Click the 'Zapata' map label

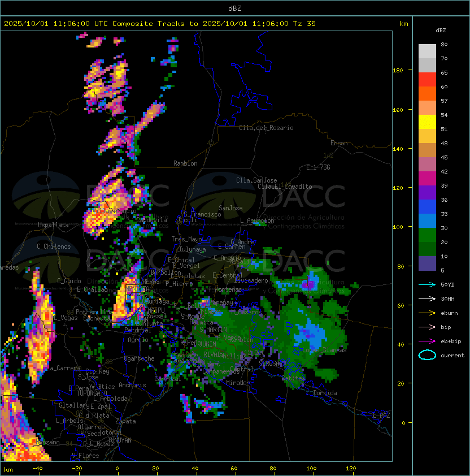click(x=125, y=421)
